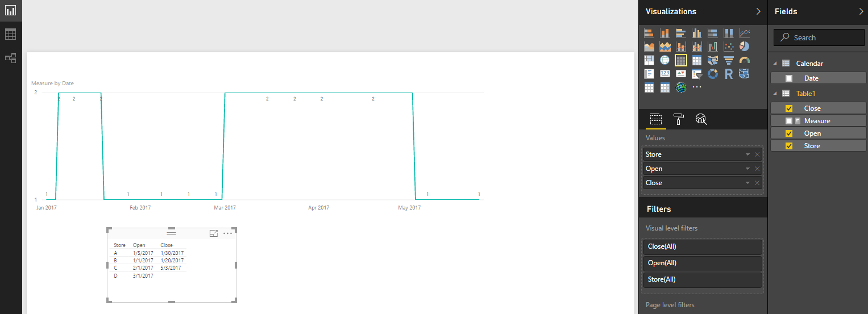Uncheck the Store field in Table1
Image resolution: width=868 pixels, height=314 pixels.
(x=789, y=146)
